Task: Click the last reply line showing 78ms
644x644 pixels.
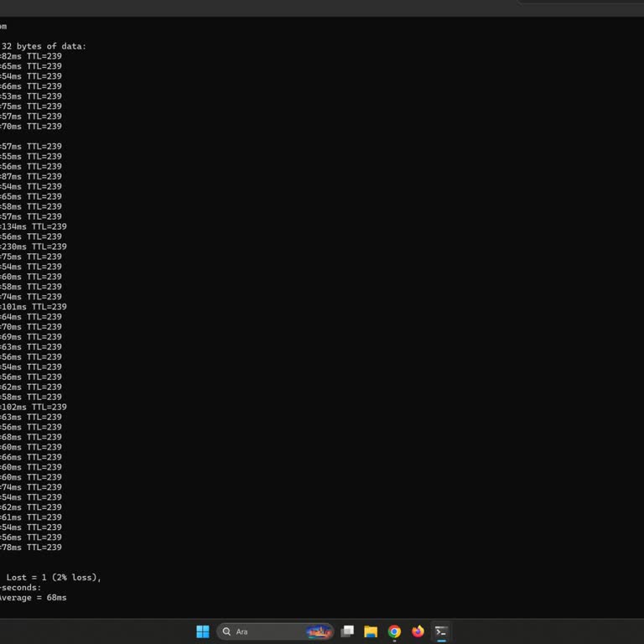Action: [x=31, y=547]
